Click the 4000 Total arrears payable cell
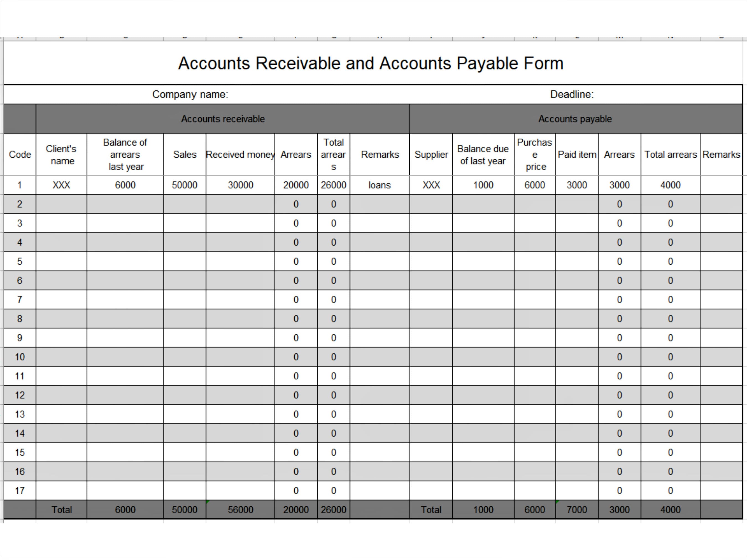Screen dimensions: 747x560 (x=670, y=185)
